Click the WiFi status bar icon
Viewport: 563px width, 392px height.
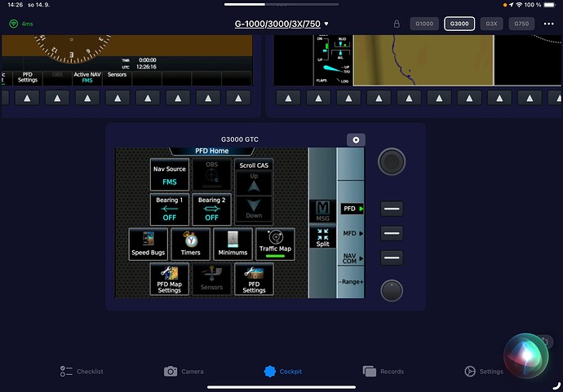point(519,5)
